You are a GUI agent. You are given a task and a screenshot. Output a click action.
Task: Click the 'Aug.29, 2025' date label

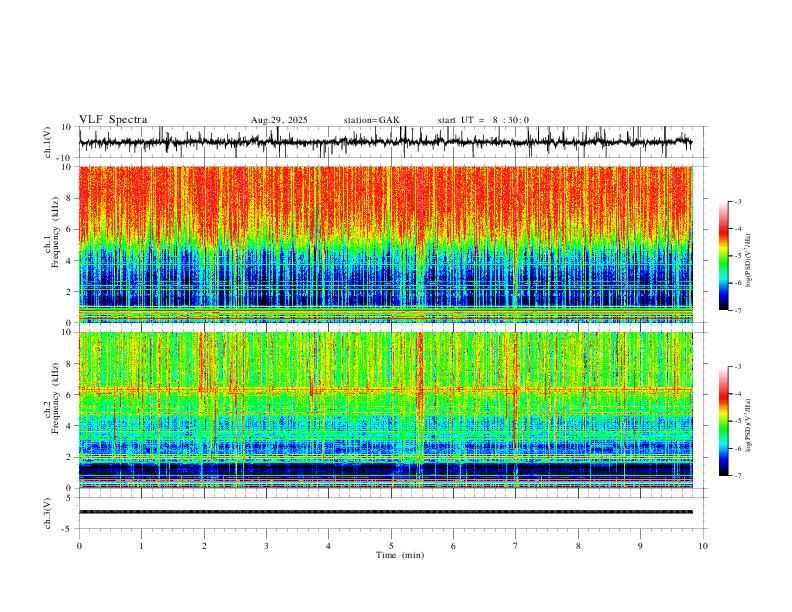point(279,120)
